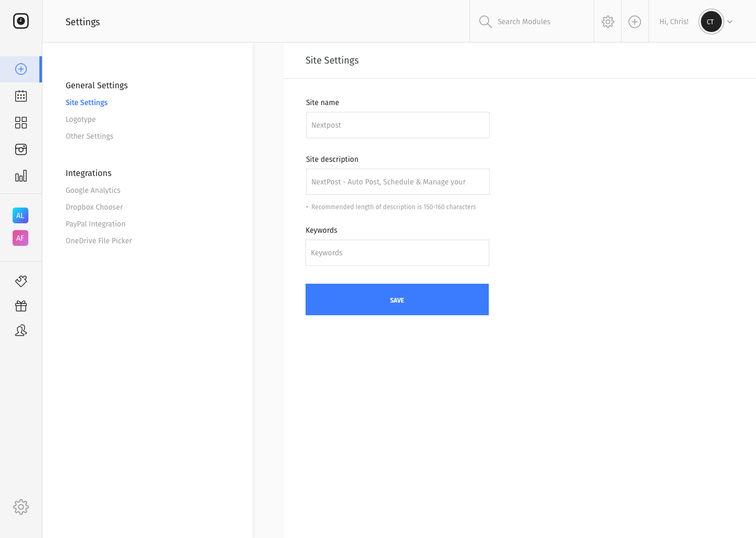Click the Site name input field
Viewport: 756px width, 538px height.
tap(398, 125)
